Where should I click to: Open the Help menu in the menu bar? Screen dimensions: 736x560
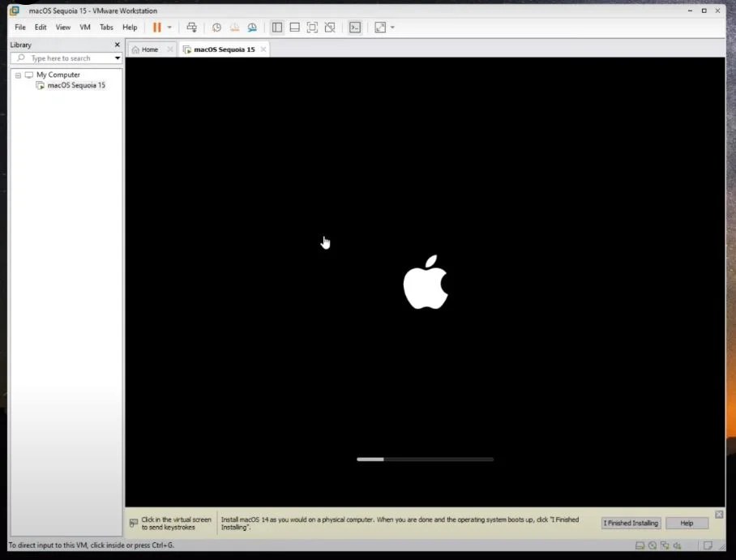[130, 28]
